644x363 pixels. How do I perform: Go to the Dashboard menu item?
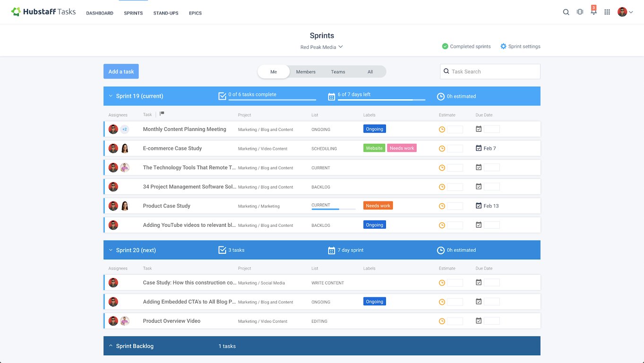point(100,13)
